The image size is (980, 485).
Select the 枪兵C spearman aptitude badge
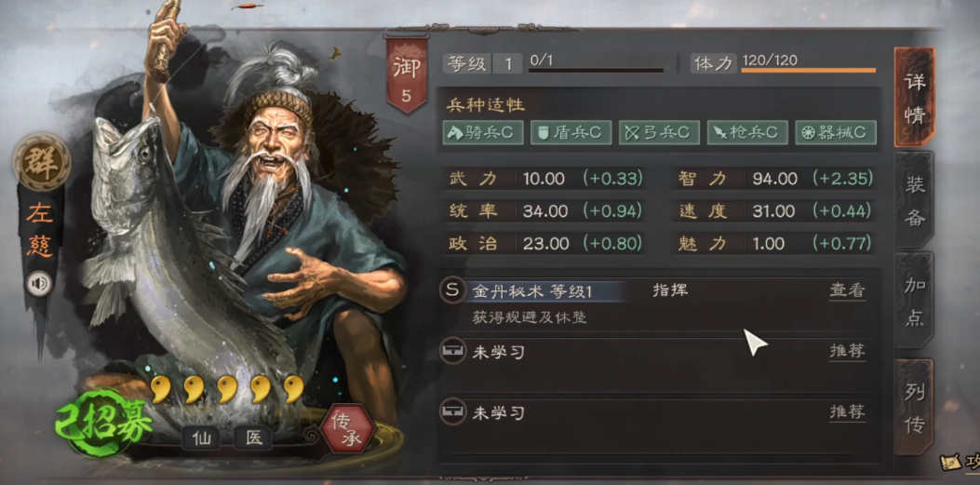(x=747, y=132)
